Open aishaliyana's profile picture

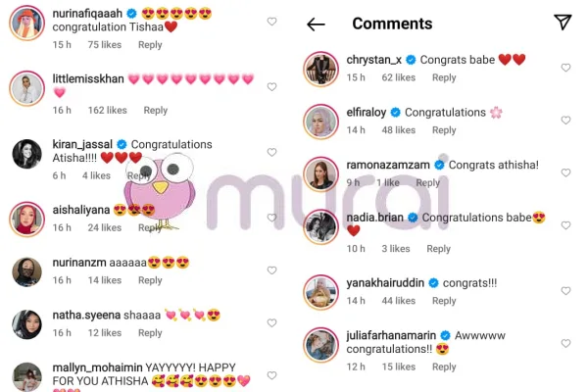point(27,220)
